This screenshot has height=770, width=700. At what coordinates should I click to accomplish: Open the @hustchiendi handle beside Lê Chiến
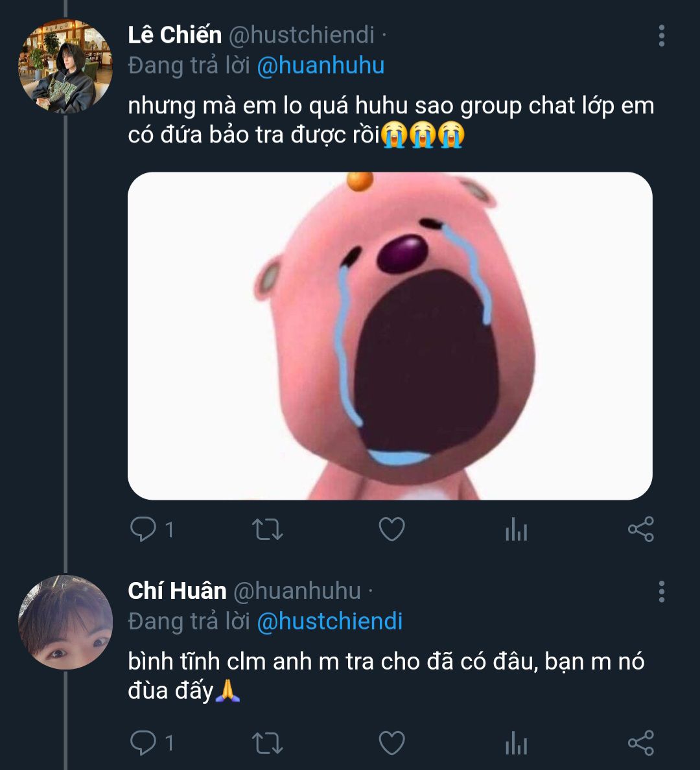click(301, 34)
